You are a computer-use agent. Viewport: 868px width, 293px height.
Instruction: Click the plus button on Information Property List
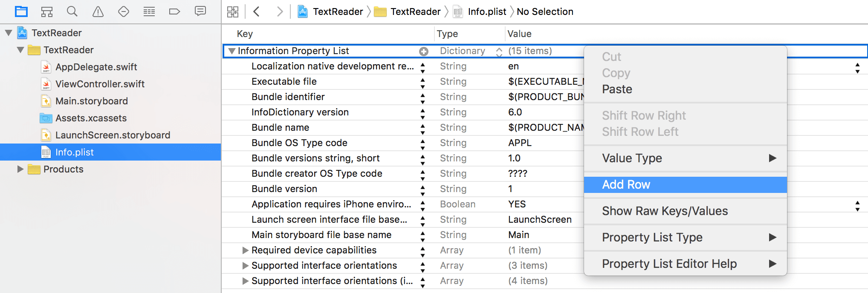click(x=423, y=52)
